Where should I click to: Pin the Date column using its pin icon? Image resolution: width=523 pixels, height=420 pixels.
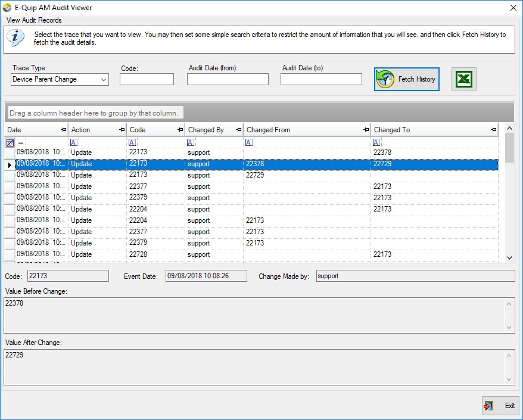pyautogui.click(x=63, y=130)
